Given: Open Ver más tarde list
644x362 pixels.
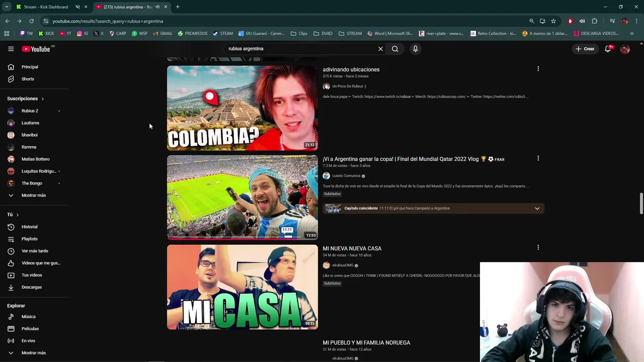Looking at the screenshot, I should 34,251.
